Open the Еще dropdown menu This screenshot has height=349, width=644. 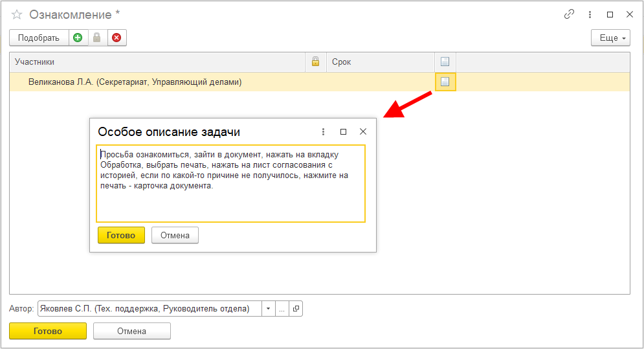(610, 38)
